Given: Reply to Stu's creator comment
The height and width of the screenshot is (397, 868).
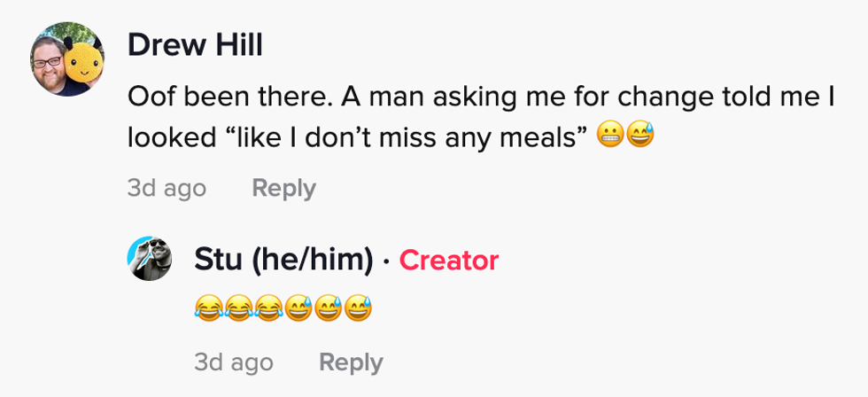Looking at the screenshot, I should [x=351, y=362].
